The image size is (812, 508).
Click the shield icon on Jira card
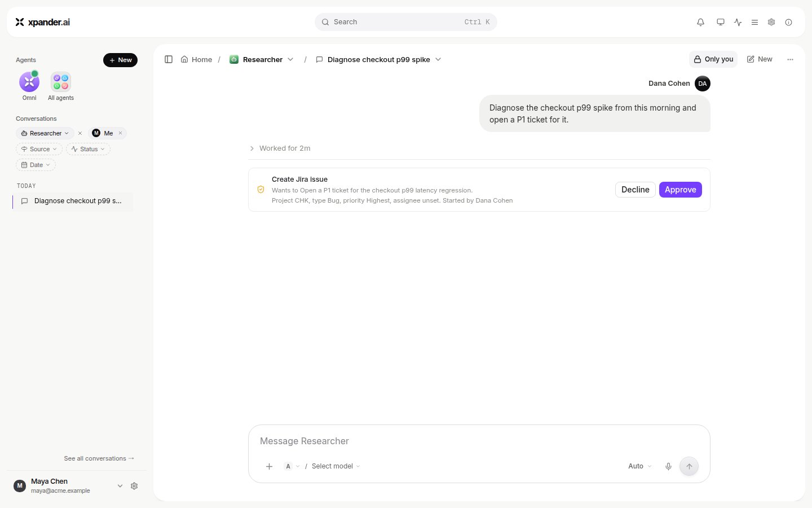point(261,190)
